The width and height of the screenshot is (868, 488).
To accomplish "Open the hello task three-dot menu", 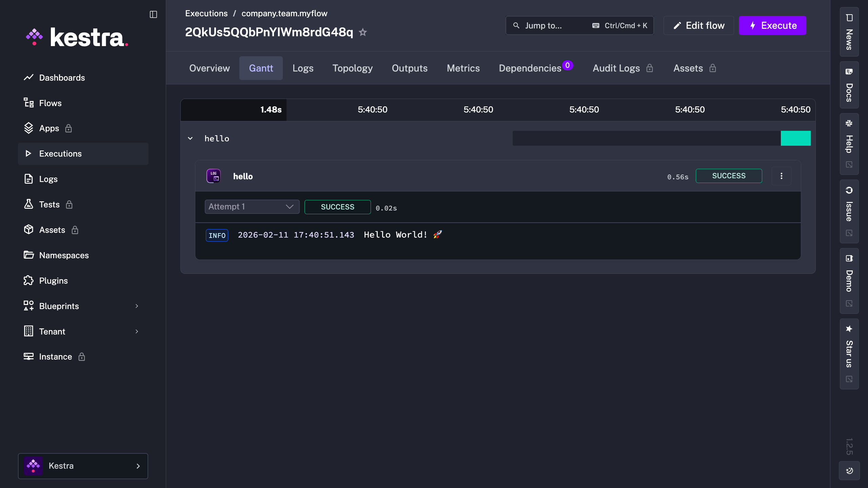I will click(x=781, y=176).
